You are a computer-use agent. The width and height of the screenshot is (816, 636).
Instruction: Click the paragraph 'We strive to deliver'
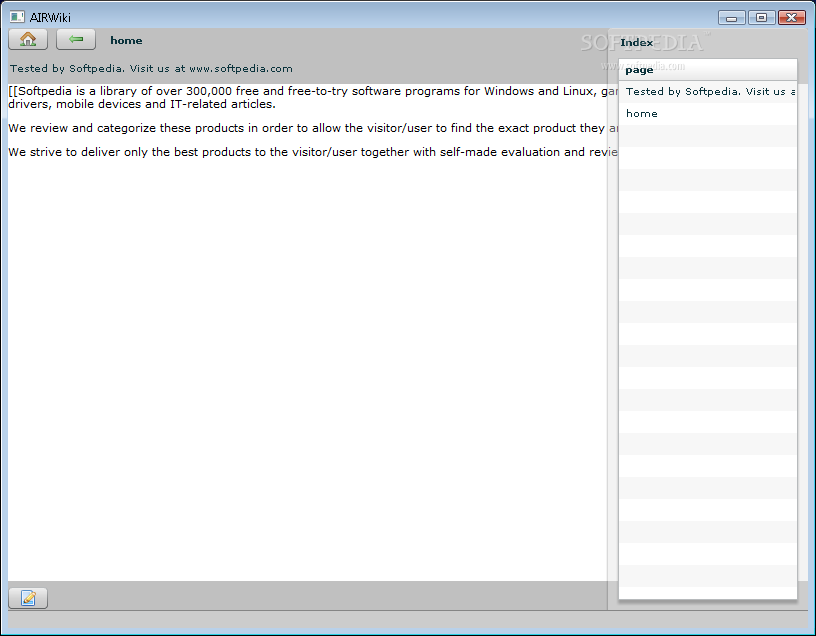pos(313,152)
